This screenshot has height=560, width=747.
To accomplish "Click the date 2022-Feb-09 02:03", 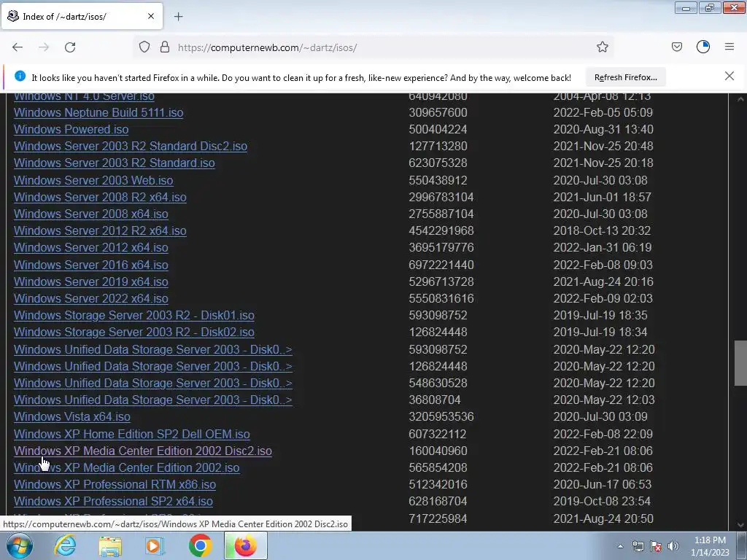I will tap(603, 298).
